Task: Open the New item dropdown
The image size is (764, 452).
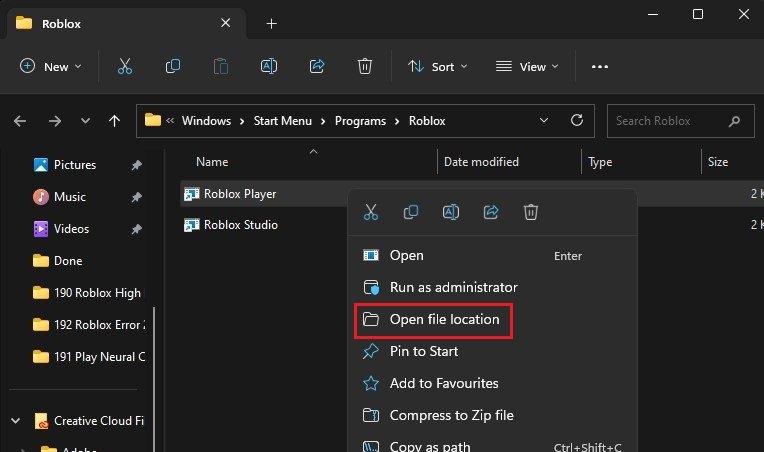Action: (x=51, y=66)
